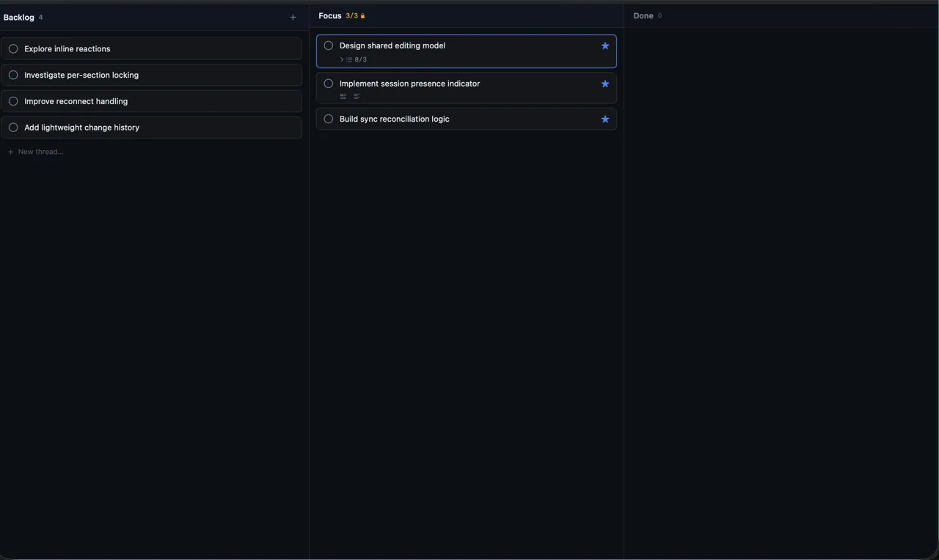Click the checklist icon on "Implement session presence indicator"

[343, 96]
